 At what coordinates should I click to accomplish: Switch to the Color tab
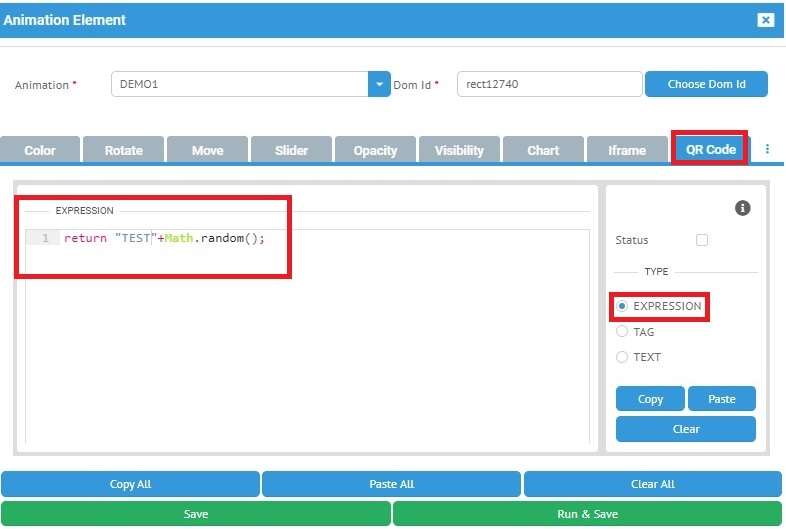tap(40, 150)
